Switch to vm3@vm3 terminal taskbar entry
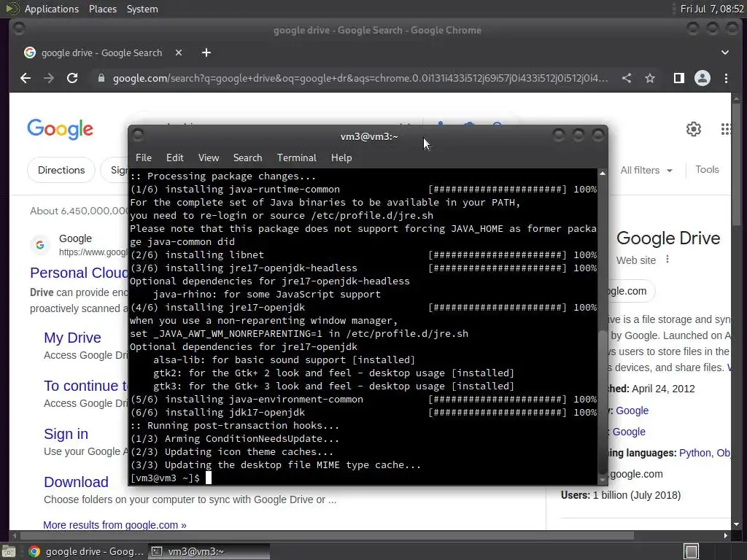The image size is (747, 560). (x=209, y=551)
